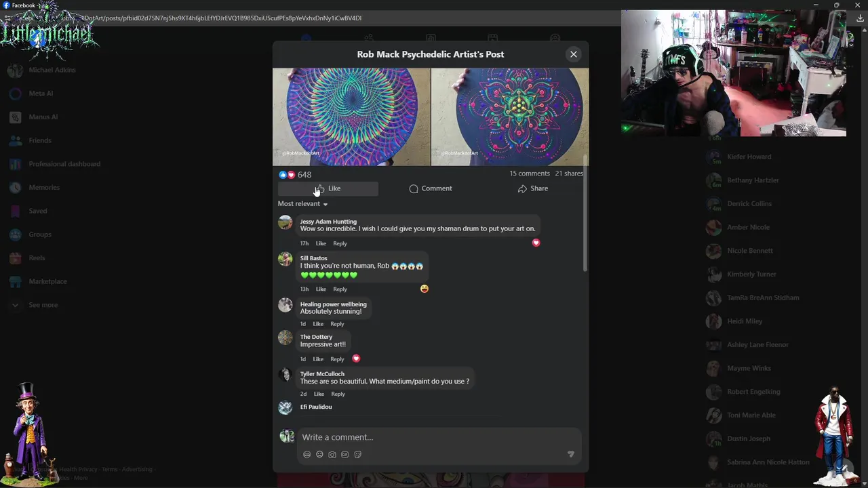Screen dimensions: 868x488
Task: Open the 21 shares list
Action: (569, 174)
